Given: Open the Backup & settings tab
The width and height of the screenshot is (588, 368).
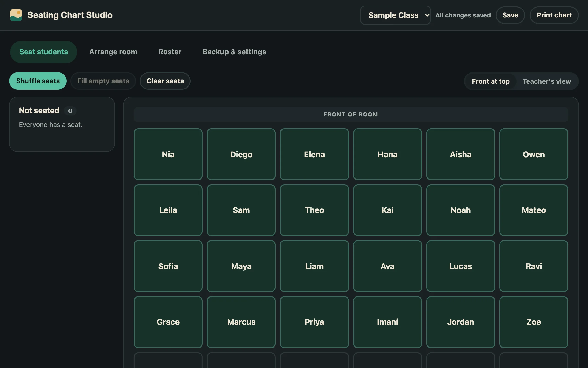Looking at the screenshot, I should tap(234, 52).
